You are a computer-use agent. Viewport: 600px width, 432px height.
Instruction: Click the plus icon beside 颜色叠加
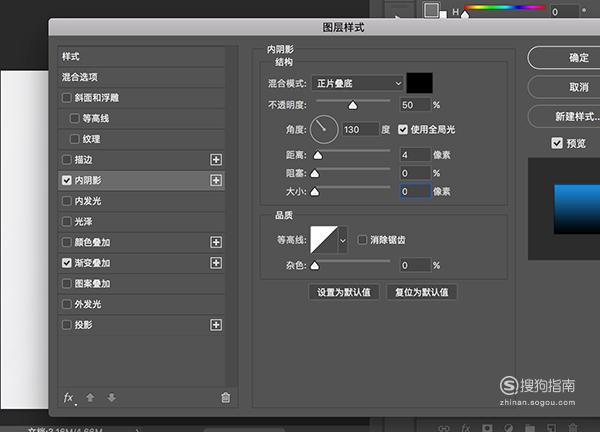pos(216,242)
